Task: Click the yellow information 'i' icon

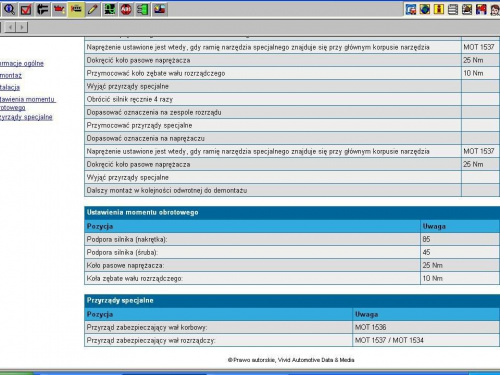Action: (x=439, y=9)
